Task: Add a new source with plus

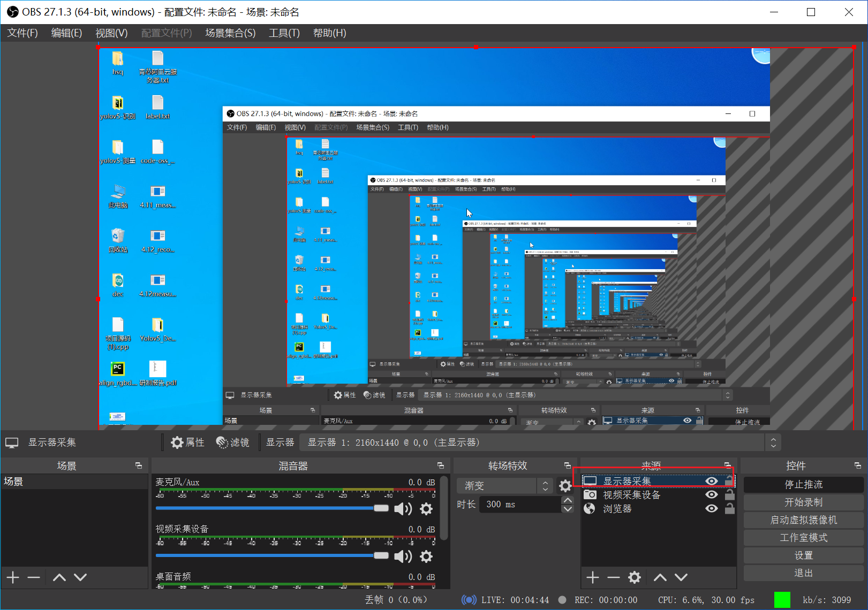Action: click(593, 577)
